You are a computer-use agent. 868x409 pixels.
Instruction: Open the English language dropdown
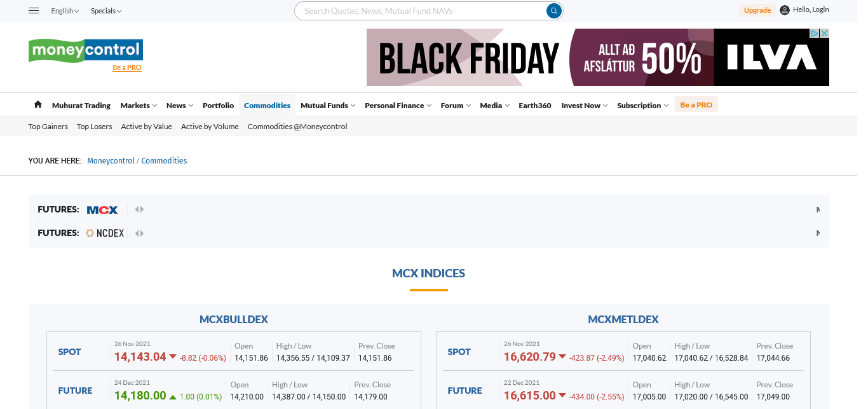pyautogui.click(x=65, y=11)
